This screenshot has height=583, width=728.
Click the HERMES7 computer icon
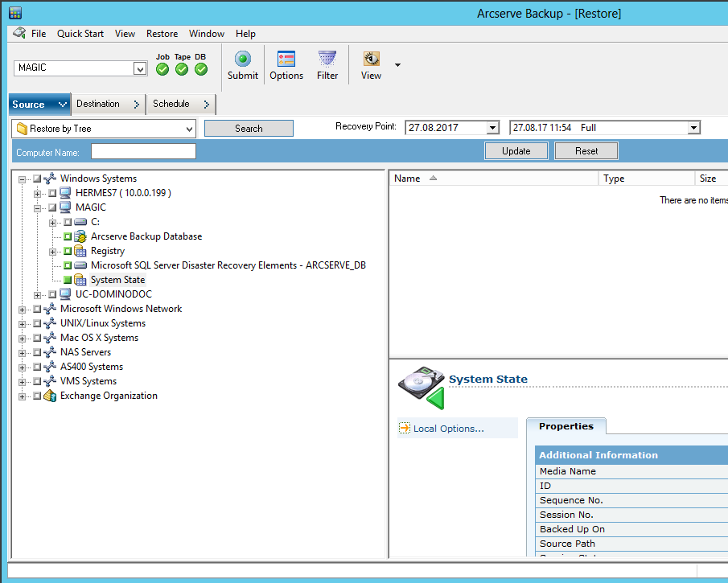click(65, 193)
